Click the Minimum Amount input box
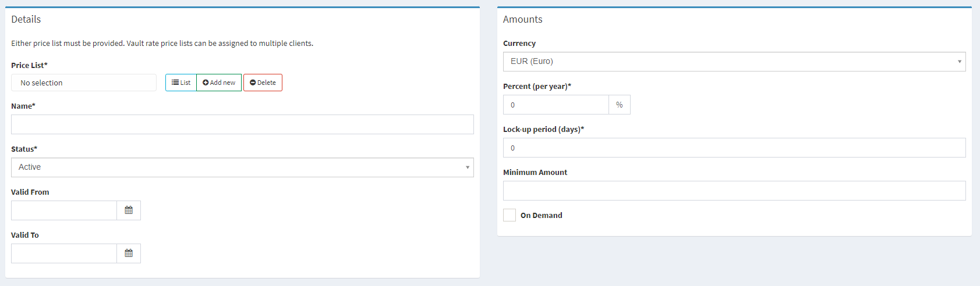 tap(734, 191)
